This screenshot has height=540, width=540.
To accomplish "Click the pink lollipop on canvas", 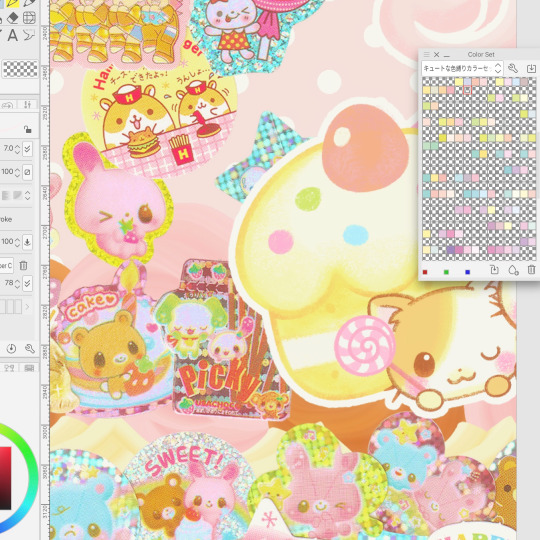I will [x=365, y=345].
